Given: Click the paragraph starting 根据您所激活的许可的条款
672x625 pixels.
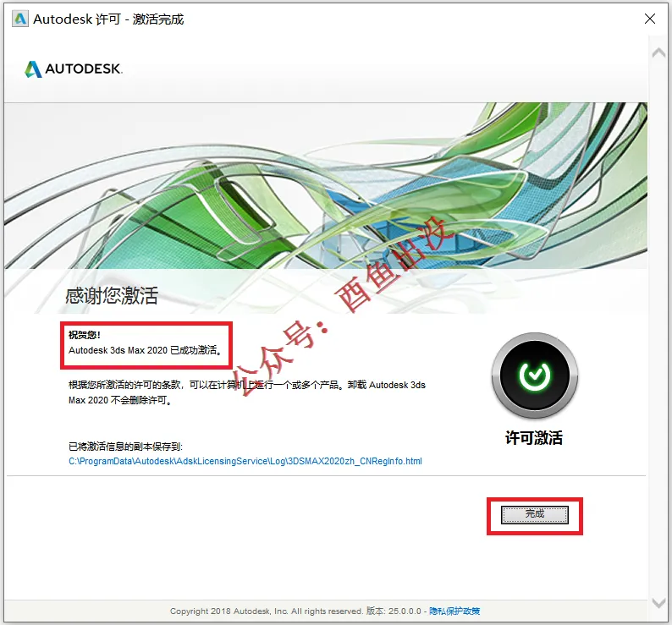Looking at the screenshot, I should (x=247, y=392).
